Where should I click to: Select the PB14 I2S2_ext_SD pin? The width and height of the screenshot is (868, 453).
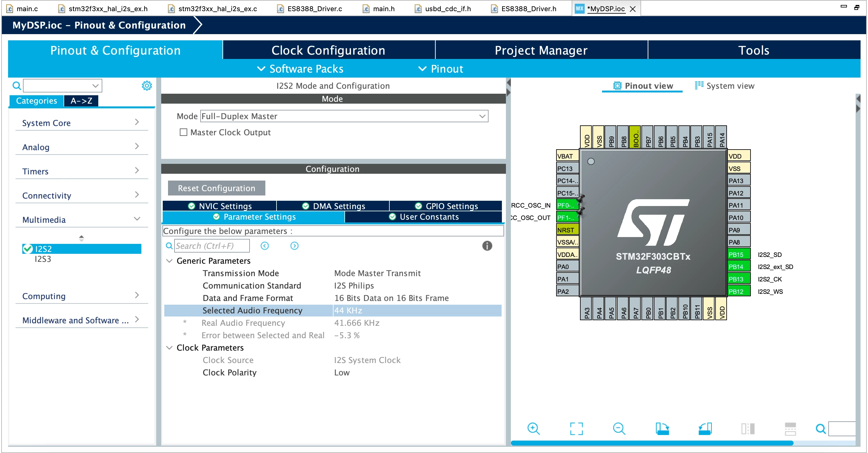739,267
